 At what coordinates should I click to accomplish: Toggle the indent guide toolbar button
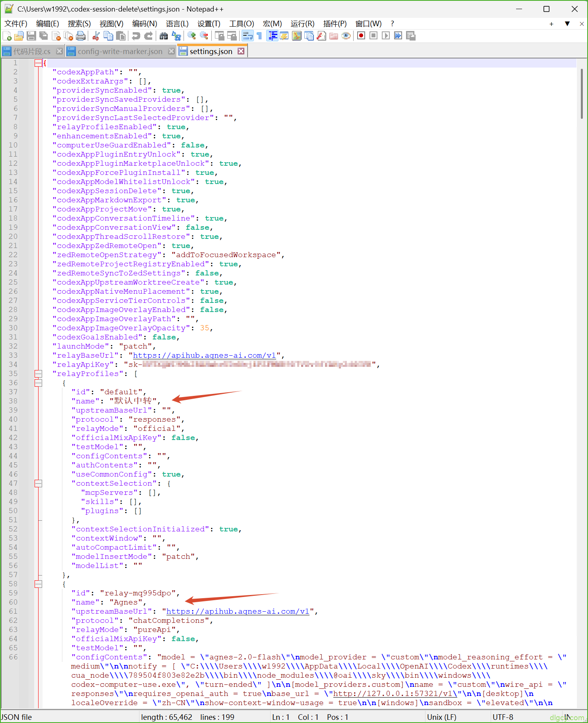pyautogui.click(x=273, y=36)
